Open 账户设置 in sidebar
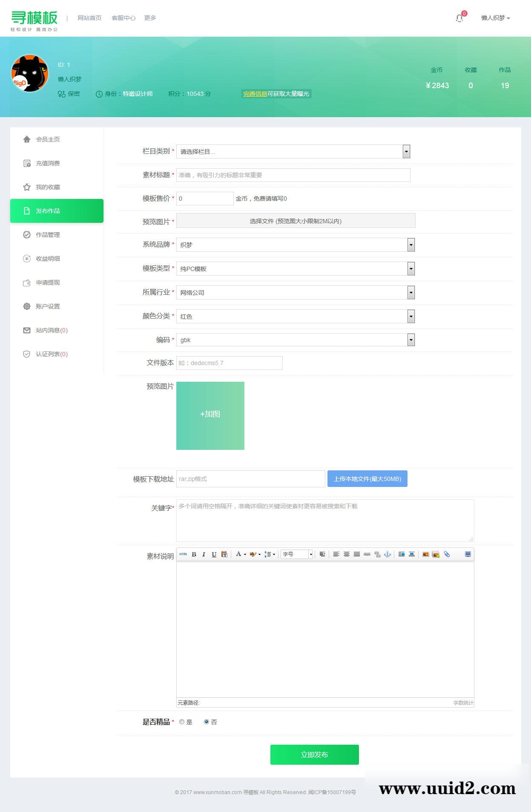 (57, 306)
